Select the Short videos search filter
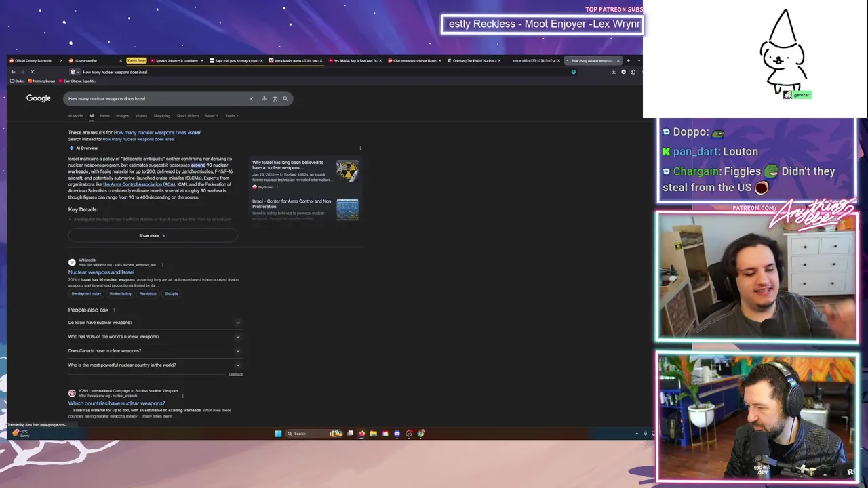The height and width of the screenshot is (488, 868). point(188,116)
